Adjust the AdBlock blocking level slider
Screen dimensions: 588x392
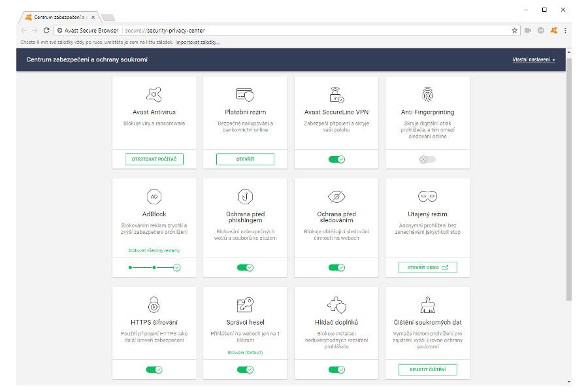pos(154,267)
